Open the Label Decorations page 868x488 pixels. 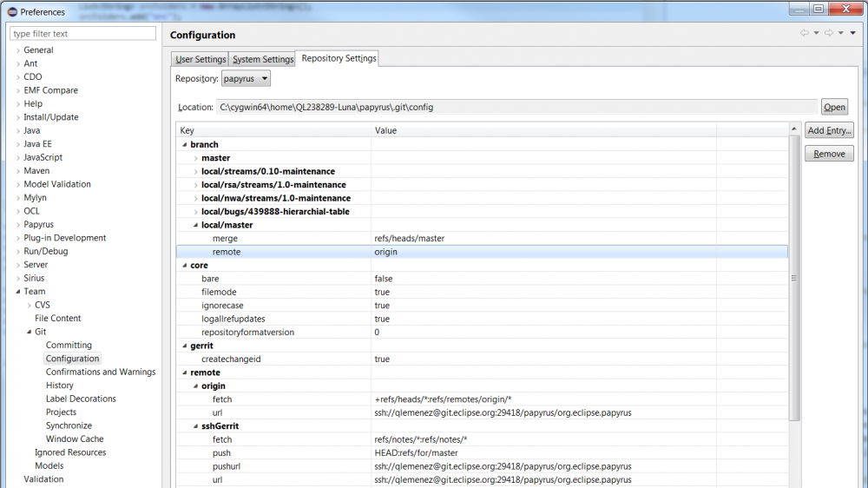pyautogui.click(x=81, y=399)
